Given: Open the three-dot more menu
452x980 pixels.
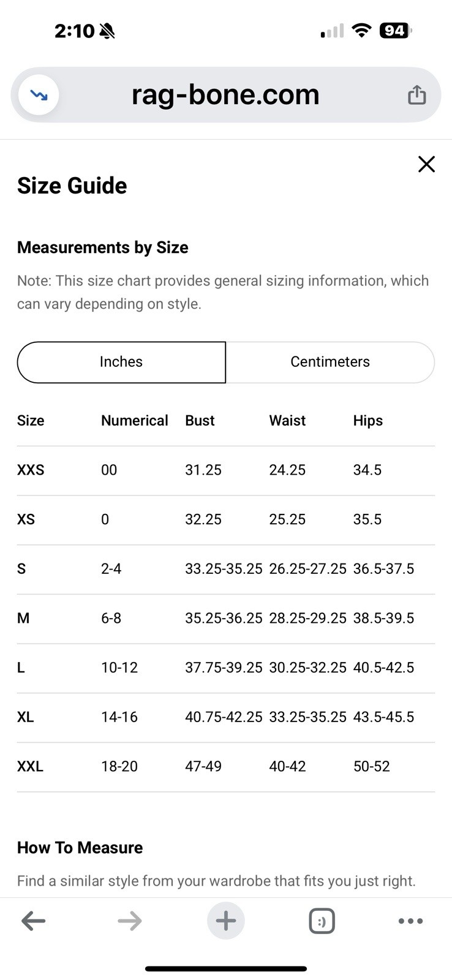Looking at the screenshot, I should [410, 921].
